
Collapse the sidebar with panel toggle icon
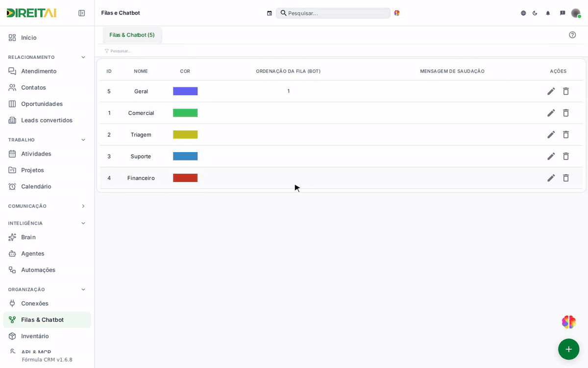82,13
